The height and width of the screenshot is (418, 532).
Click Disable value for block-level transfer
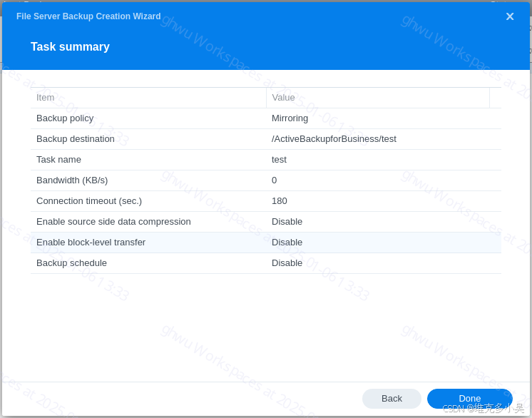pos(287,243)
